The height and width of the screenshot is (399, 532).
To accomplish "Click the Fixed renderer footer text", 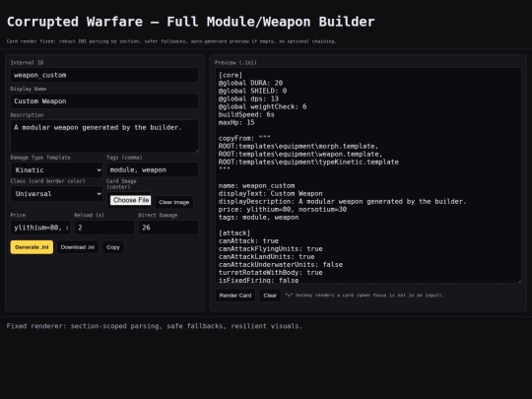I will click(155, 326).
